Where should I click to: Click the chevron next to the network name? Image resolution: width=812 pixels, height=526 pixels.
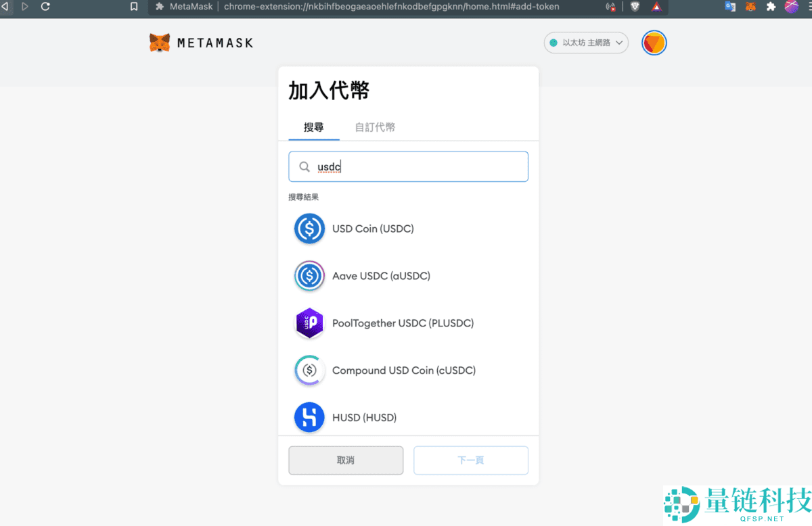pos(619,42)
